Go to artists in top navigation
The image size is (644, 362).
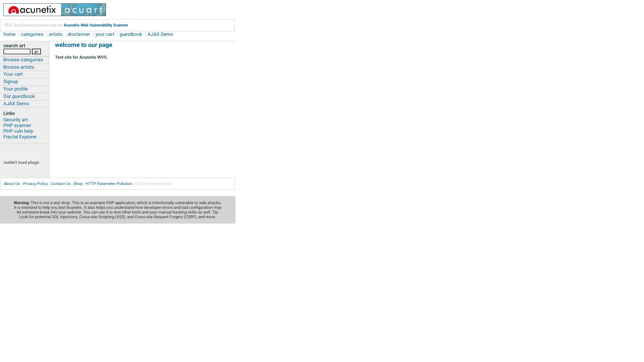(x=56, y=35)
